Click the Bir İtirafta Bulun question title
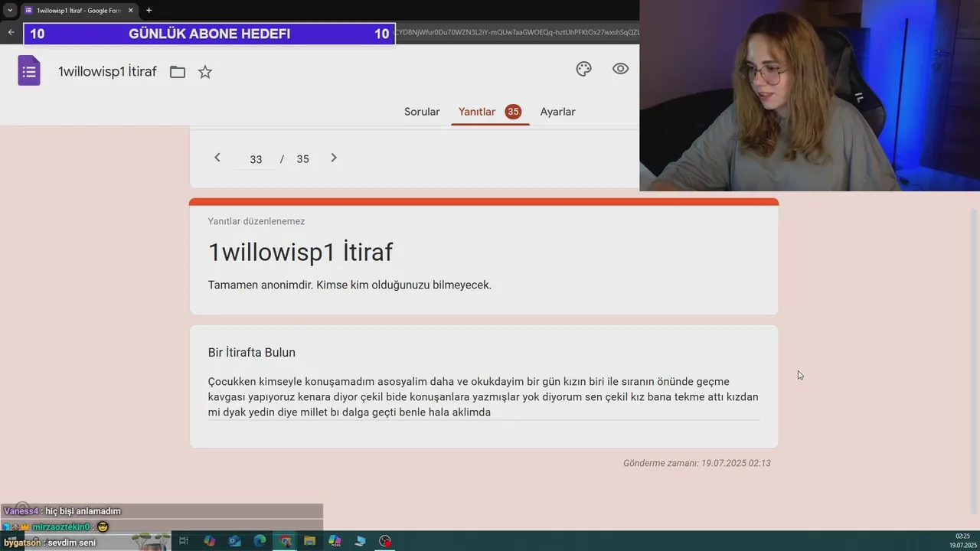 pyautogui.click(x=252, y=353)
